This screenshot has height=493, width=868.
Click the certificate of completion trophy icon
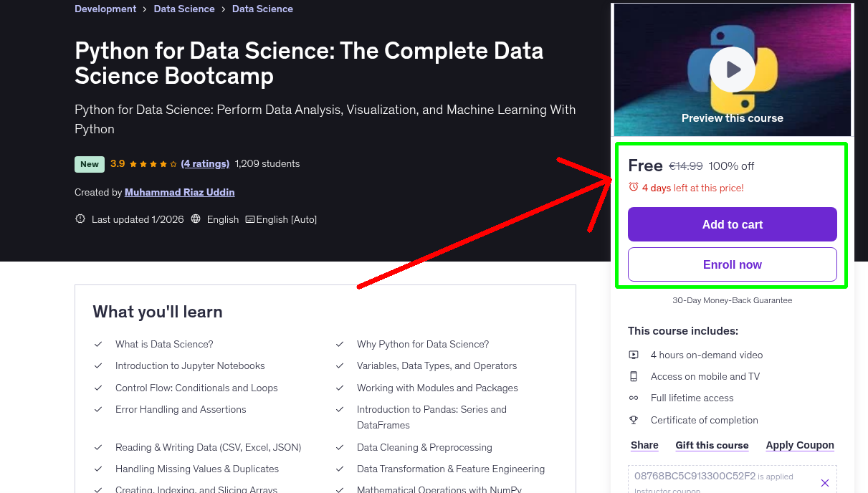point(634,420)
